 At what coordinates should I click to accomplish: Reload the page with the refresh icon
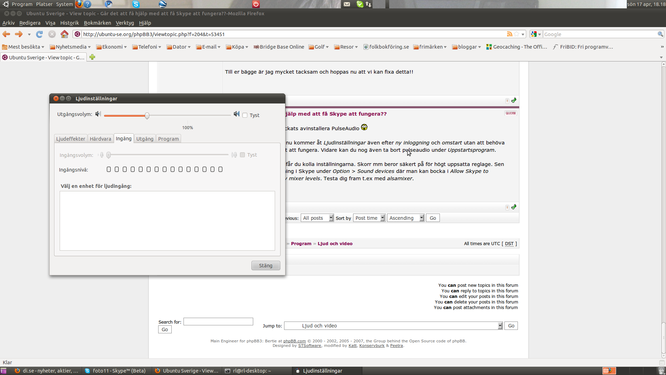(x=40, y=34)
